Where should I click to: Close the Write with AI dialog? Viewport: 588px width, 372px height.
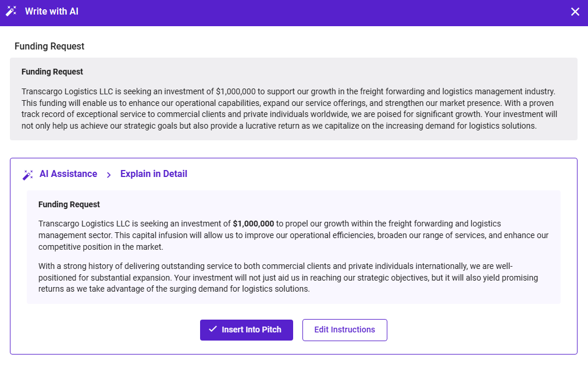[x=575, y=12]
